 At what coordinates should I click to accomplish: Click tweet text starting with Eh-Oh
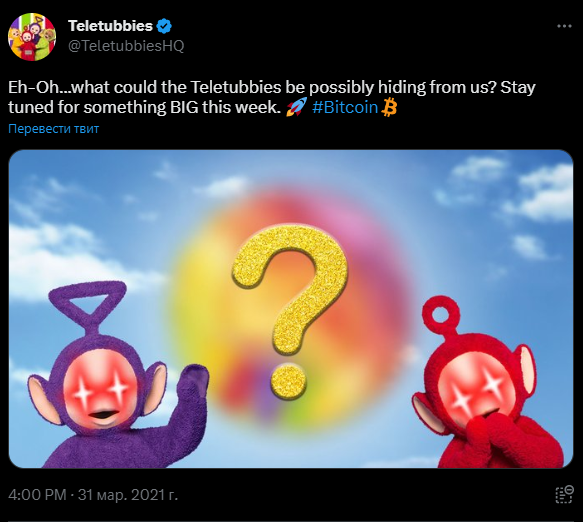[x=272, y=97]
